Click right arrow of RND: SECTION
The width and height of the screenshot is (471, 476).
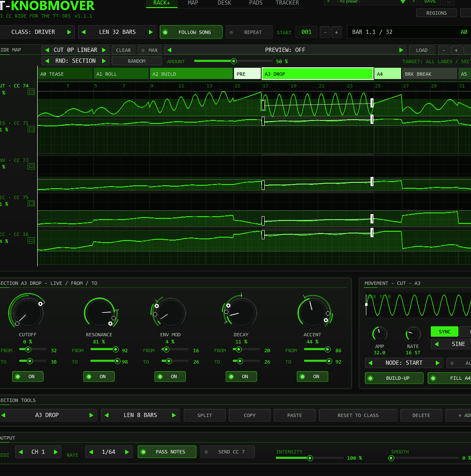point(104,61)
